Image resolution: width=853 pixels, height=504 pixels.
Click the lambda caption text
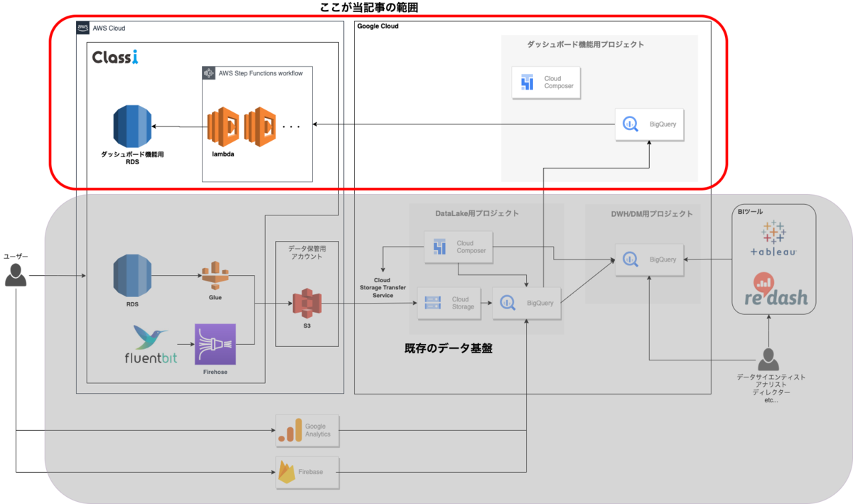click(x=223, y=154)
